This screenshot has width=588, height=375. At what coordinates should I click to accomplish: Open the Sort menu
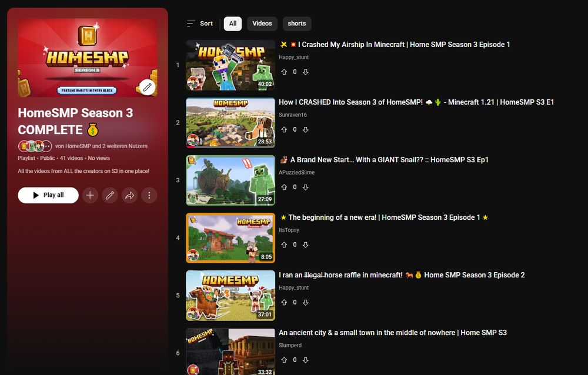(x=200, y=24)
